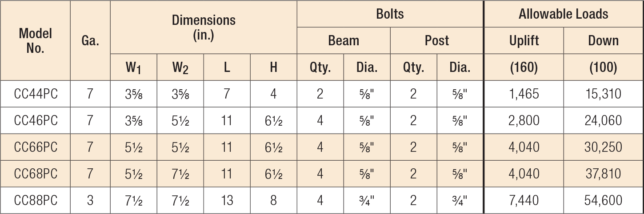644x214 pixels.
Task: Click the 54,600 down load value
Action: click(604, 200)
